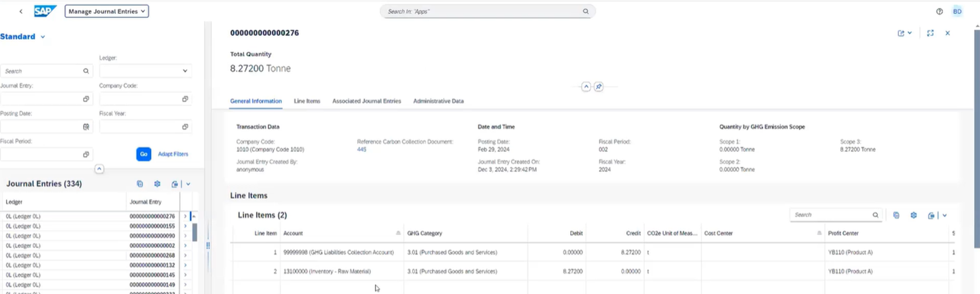Image resolution: width=980 pixels, height=294 pixels.
Task: Open the help icon in the header
Action: [x=939, y=11]
